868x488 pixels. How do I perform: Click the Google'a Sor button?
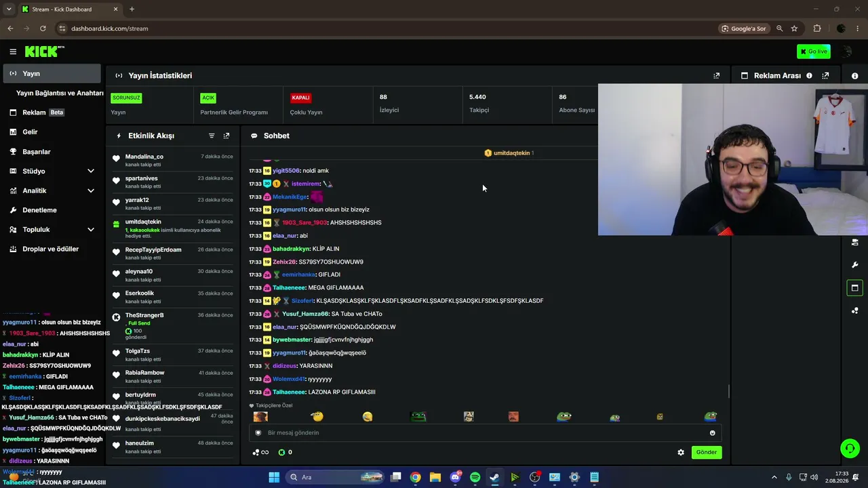pos(745,28)
